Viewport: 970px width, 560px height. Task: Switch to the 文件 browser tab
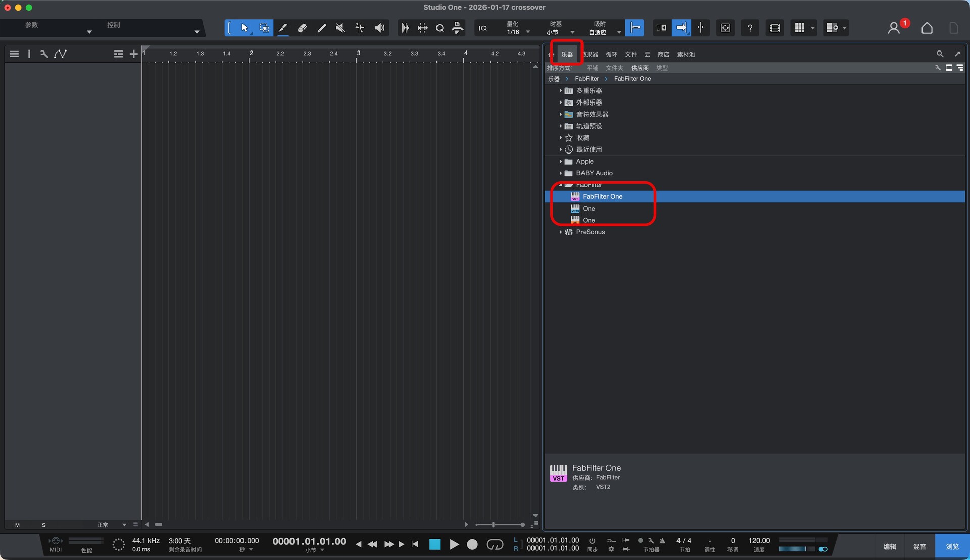pyautogui.click(x=630, y=54)
